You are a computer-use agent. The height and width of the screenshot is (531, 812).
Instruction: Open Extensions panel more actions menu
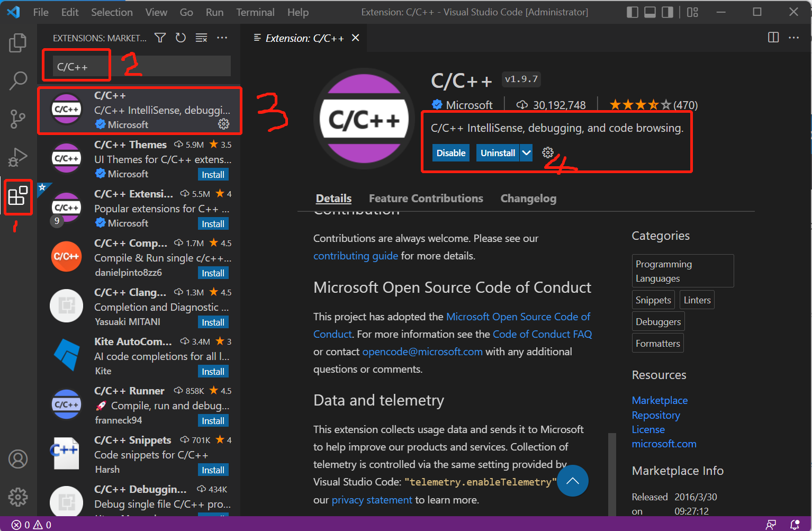tap(222, 38)
